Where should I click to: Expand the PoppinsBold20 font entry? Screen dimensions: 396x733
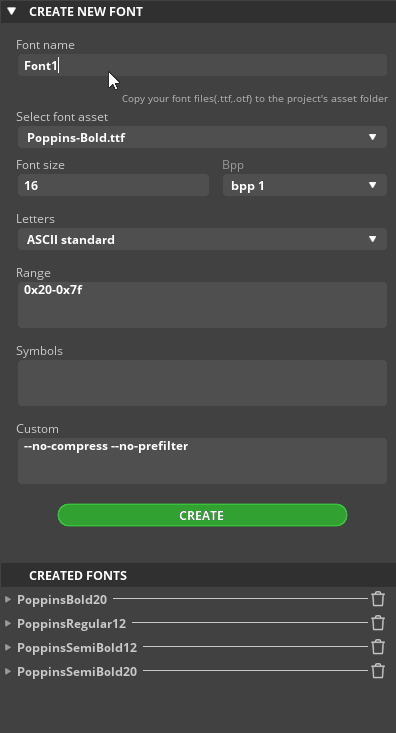click(7, 599)
